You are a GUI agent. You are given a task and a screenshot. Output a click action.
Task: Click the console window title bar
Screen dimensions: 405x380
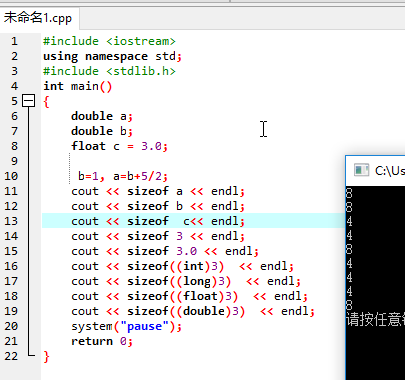click(x=376, y=170)
